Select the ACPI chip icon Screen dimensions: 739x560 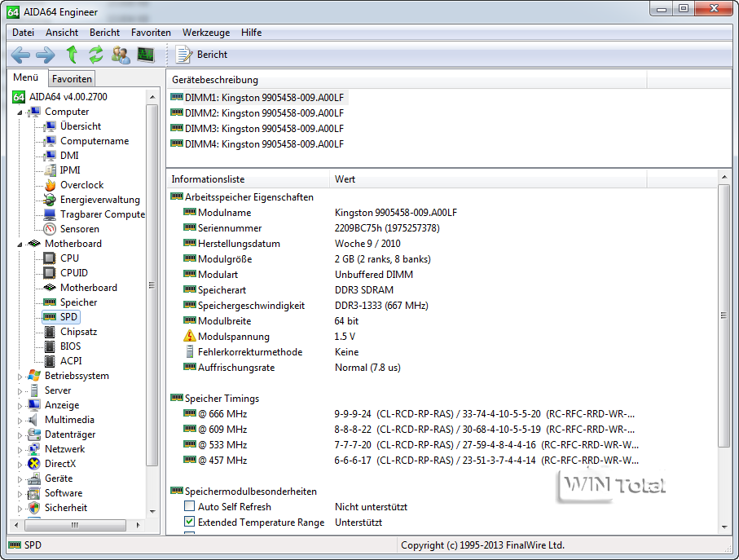tap(50, 361)
